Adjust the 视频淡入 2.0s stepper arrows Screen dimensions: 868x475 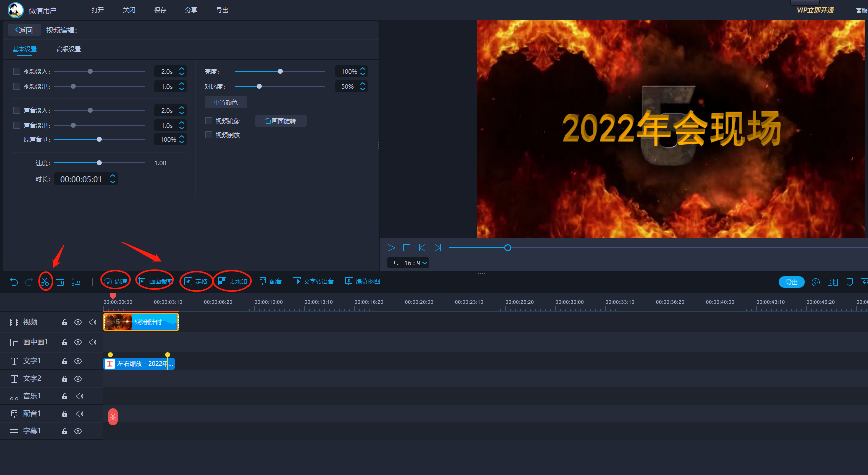pyautogui.click(x=182, y=71)
